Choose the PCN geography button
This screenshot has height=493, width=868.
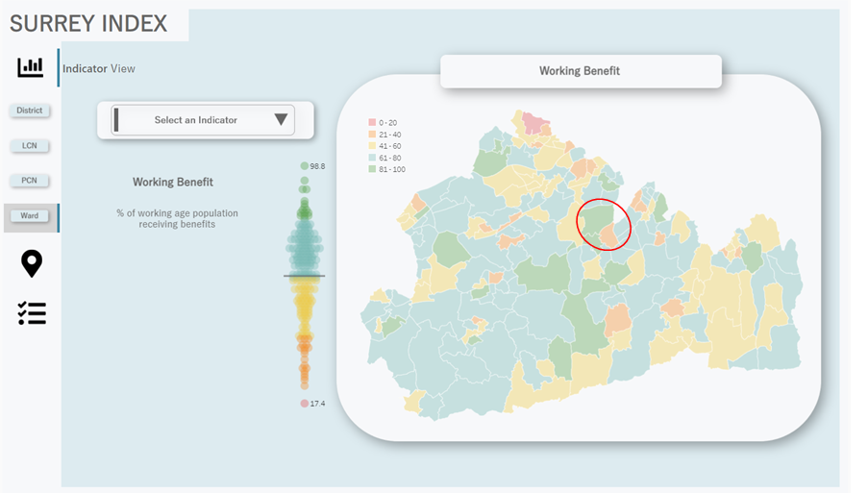click(30, 181)
